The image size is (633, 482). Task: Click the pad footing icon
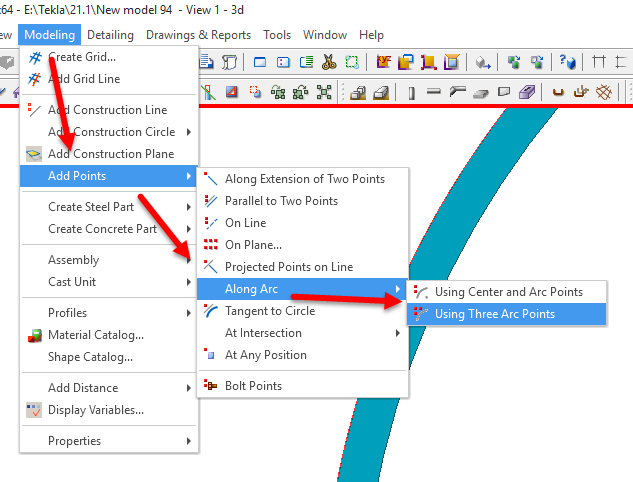coord(358,93)
